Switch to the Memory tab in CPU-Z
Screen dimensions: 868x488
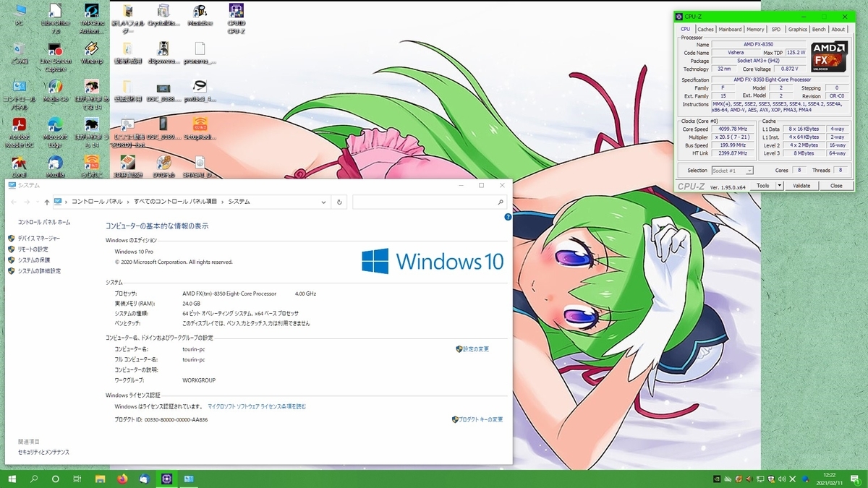pos(755,30)
